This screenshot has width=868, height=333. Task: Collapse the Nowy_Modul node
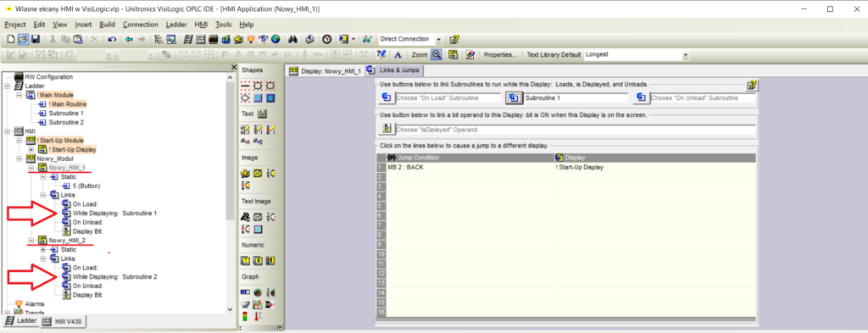tap(19, 158)
